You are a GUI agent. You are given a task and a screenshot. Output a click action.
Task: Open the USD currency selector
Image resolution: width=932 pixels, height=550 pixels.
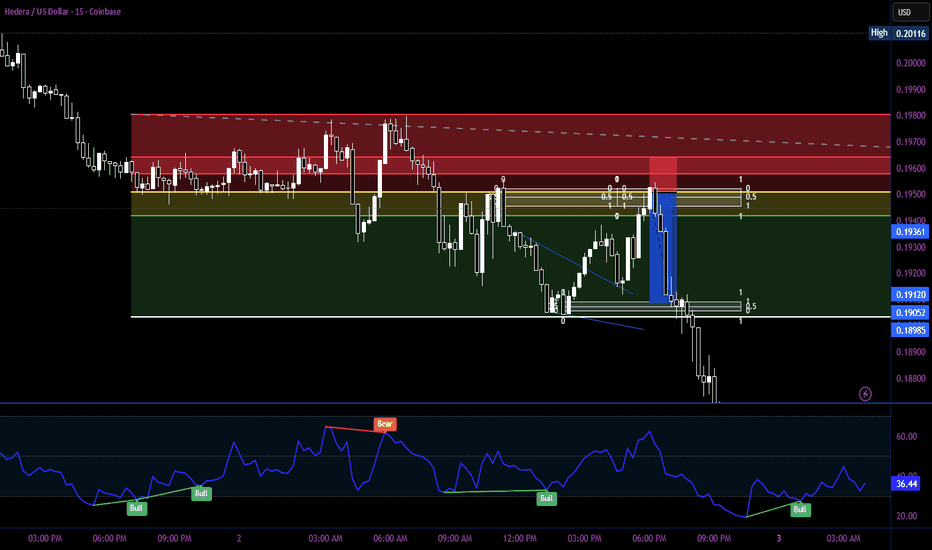904,12
